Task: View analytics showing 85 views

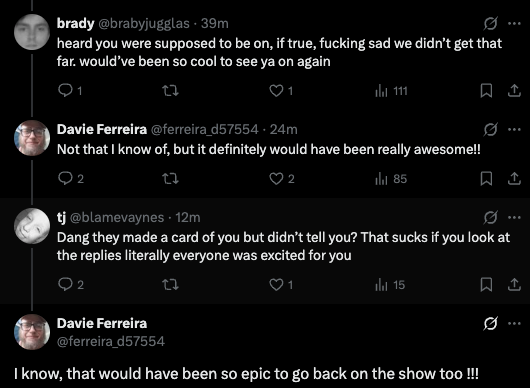Action: (391, 178)
